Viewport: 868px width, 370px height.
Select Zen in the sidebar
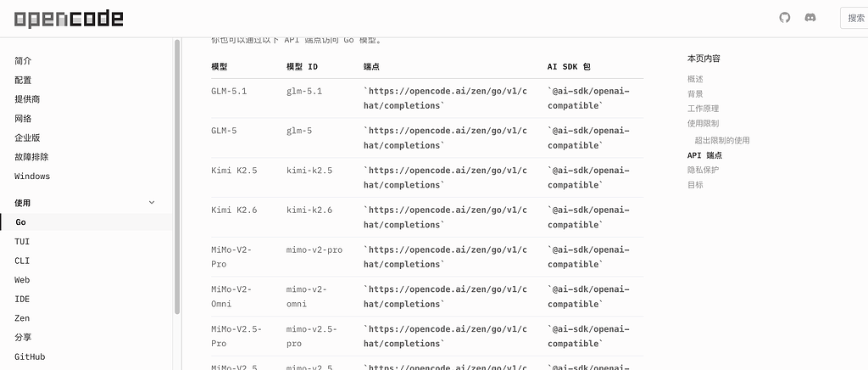(22, 318)
